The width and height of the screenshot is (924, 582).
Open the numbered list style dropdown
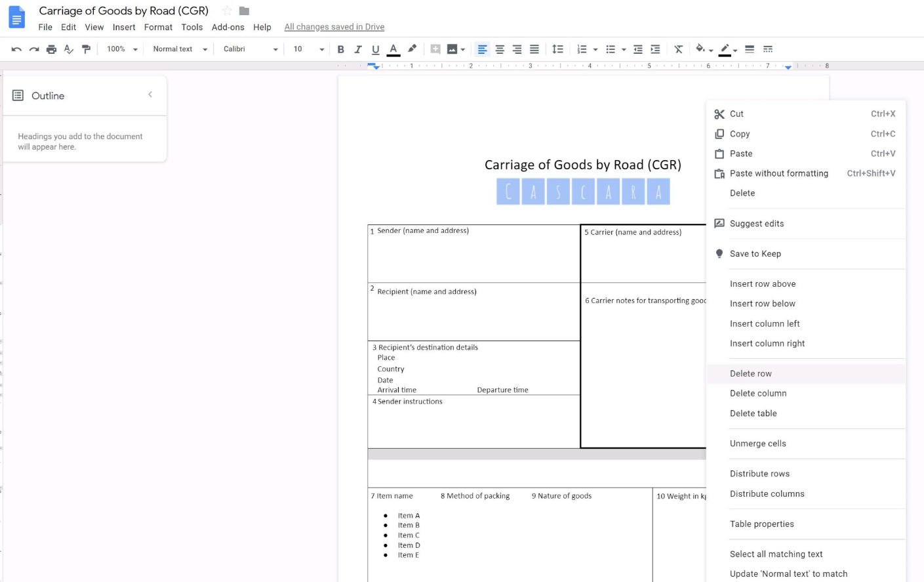(595, 50)
